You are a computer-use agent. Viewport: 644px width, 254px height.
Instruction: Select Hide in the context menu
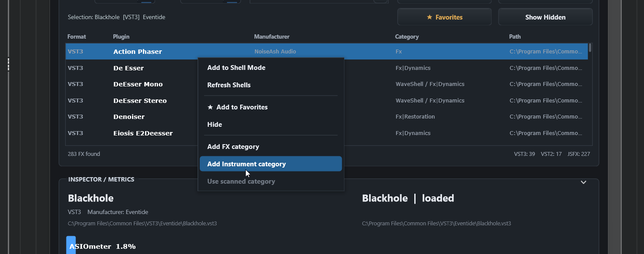(x=271, y=125)
